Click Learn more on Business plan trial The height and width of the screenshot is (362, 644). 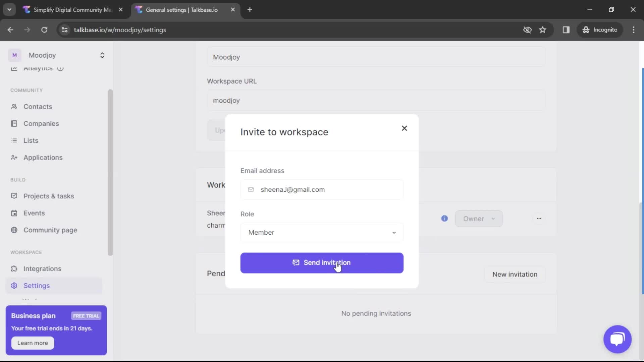point(32,343)
